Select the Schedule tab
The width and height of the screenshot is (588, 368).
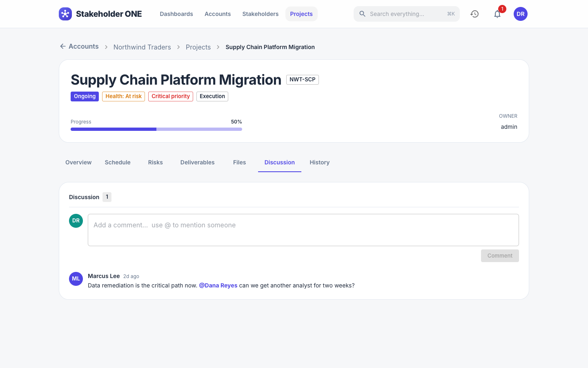tap(118, 162)
